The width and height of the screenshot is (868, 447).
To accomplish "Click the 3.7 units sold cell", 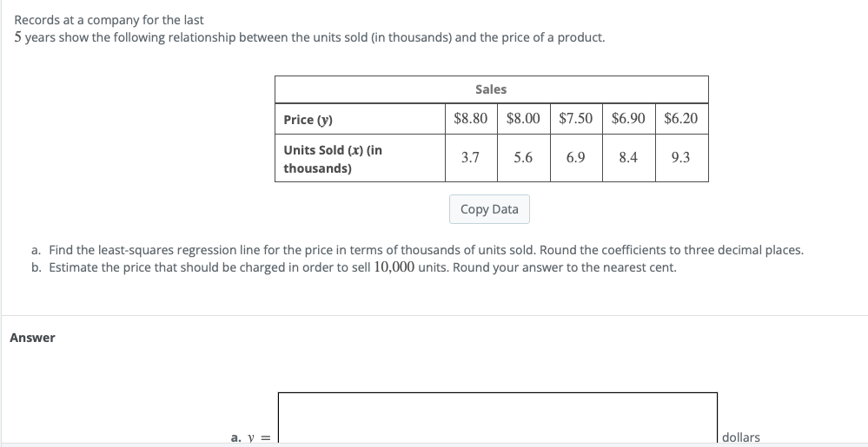I will coord(471,158).
